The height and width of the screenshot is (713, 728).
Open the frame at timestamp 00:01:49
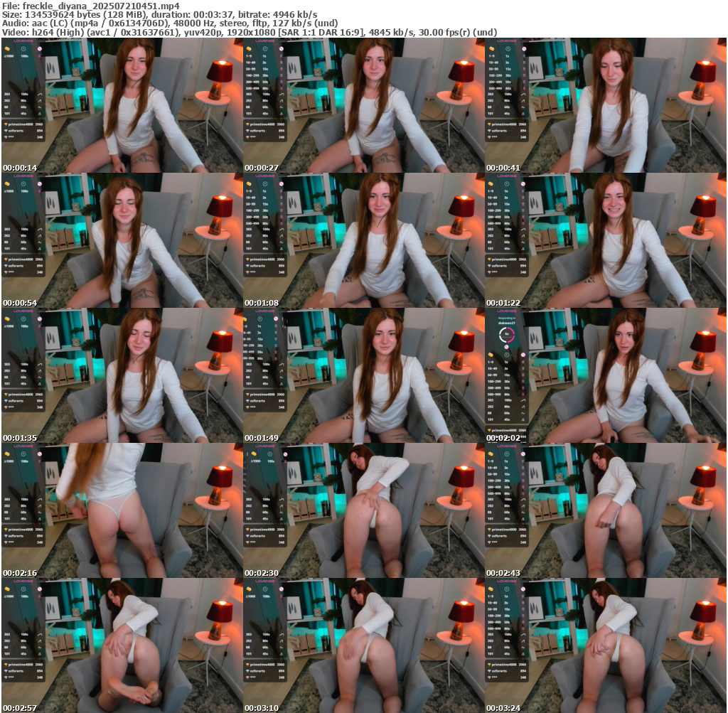(363, 375)
